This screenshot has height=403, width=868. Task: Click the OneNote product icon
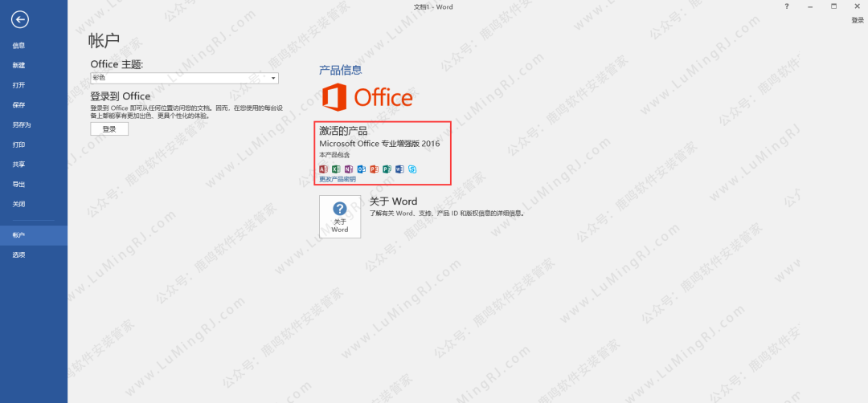349,169
